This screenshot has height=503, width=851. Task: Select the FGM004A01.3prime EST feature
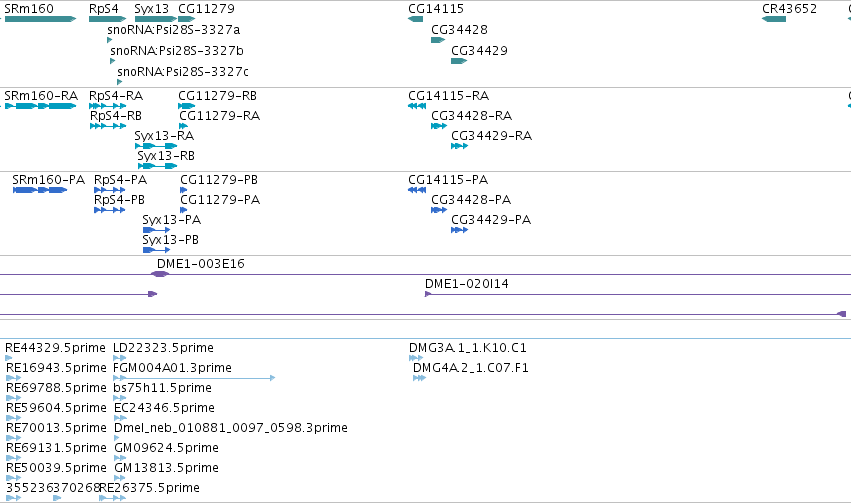click(194, 378)
